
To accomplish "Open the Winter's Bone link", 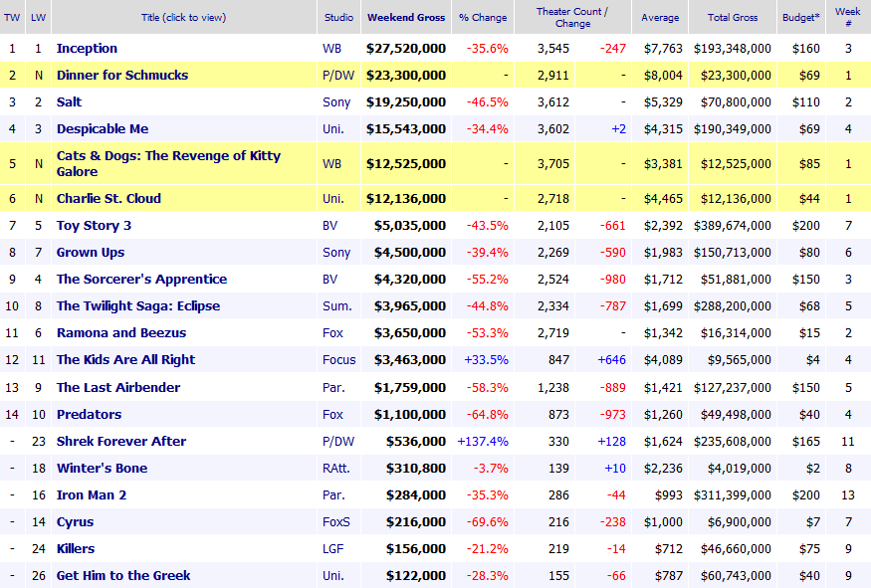I will tap(102, 468).
